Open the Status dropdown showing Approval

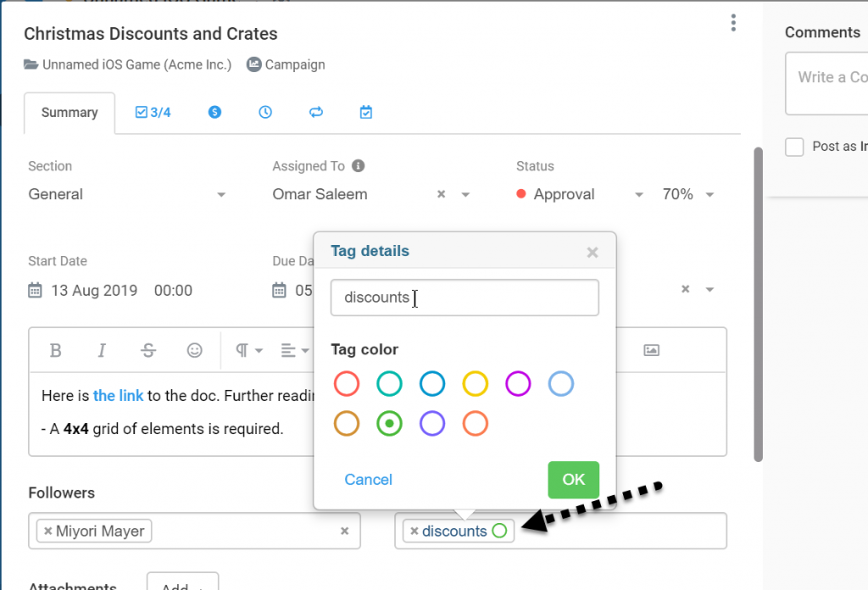tap(638, 194)
